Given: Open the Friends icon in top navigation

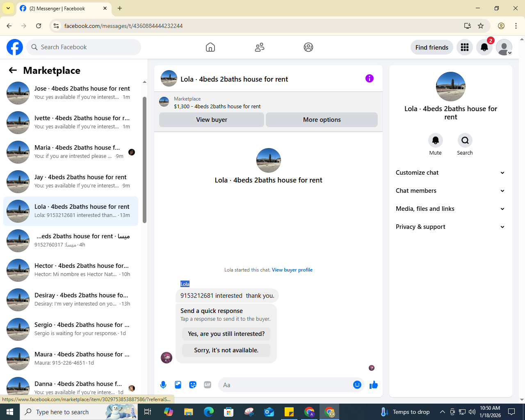Looking at the screenshot, I should click(260, 47).
